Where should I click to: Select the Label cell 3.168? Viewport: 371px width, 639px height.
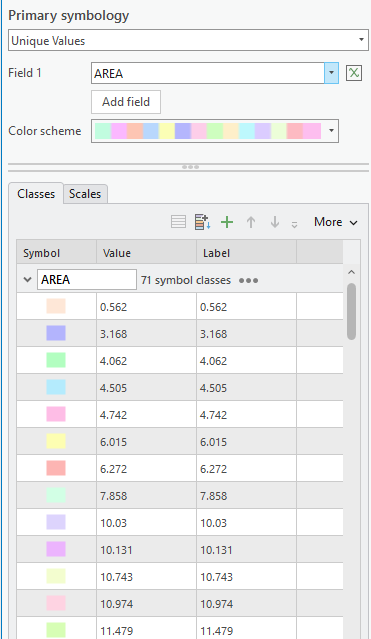tap(246, 333)
